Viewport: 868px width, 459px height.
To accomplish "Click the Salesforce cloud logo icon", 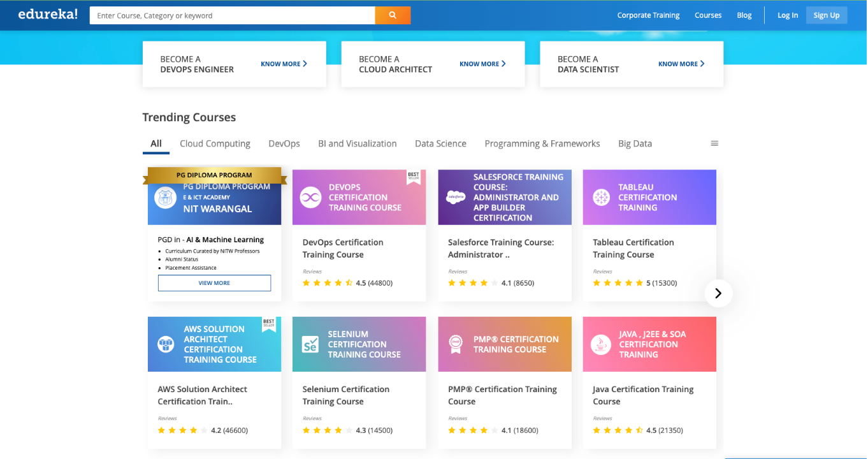I will (456, 198).
